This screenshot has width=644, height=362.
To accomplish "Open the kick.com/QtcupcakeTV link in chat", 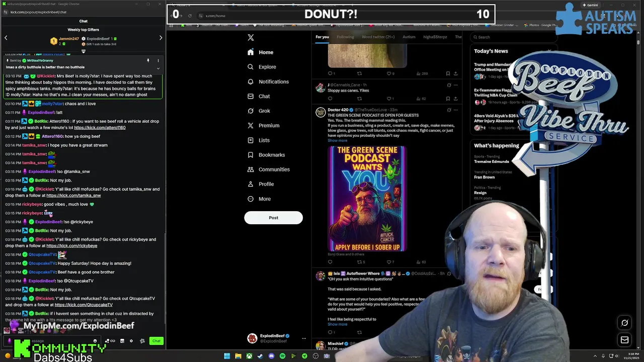I will pyautogui.click(x=84, y=305).
